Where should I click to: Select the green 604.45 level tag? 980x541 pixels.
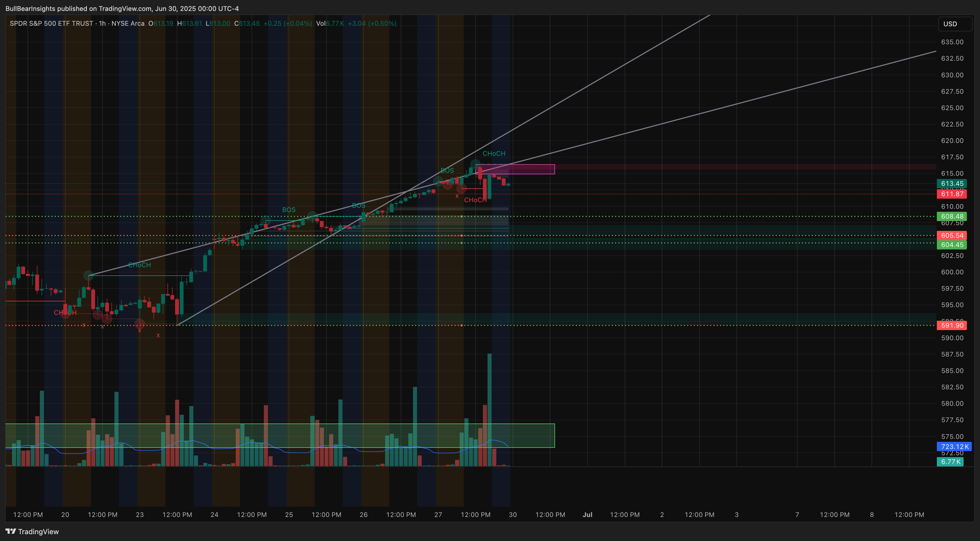tap(952, 245)
